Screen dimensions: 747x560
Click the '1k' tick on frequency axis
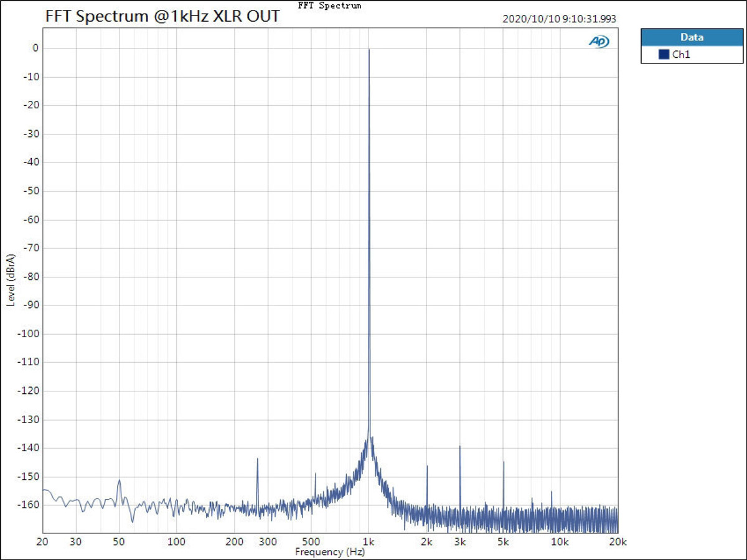click(x=369, y=542)
